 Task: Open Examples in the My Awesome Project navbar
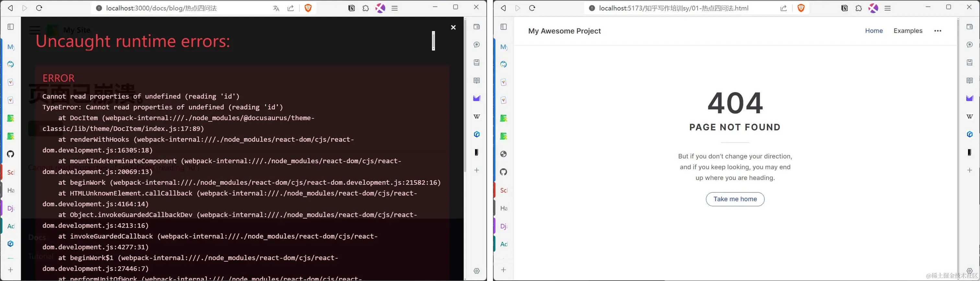pos(908,31)
